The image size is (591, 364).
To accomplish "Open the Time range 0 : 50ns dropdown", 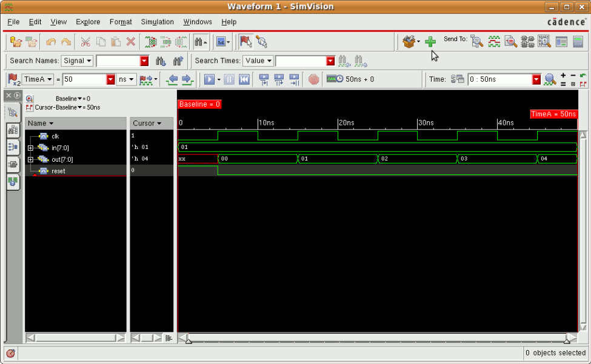I will 536,79.
